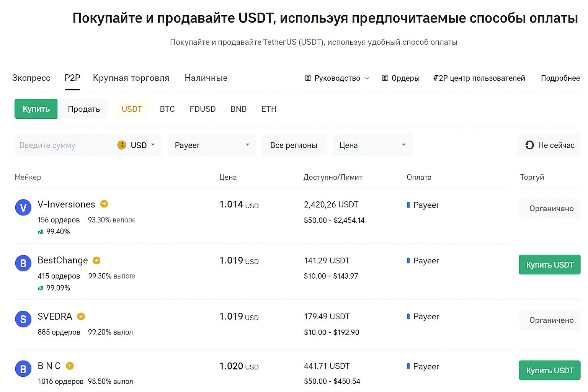Select the BTC crypto option

[x=167, y=109]
